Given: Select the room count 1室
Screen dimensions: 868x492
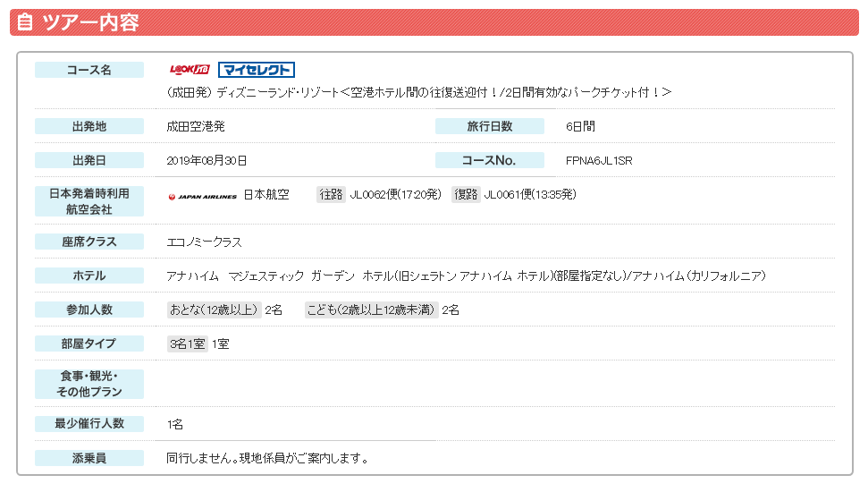Looking at the screenshot, I should coord(220,344).
